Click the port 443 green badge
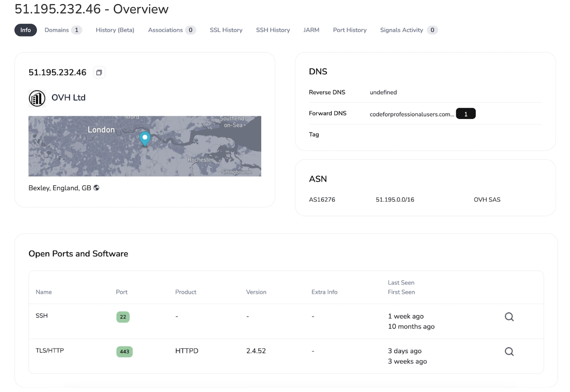Screen dimensions: 570x392 (124, 352)
